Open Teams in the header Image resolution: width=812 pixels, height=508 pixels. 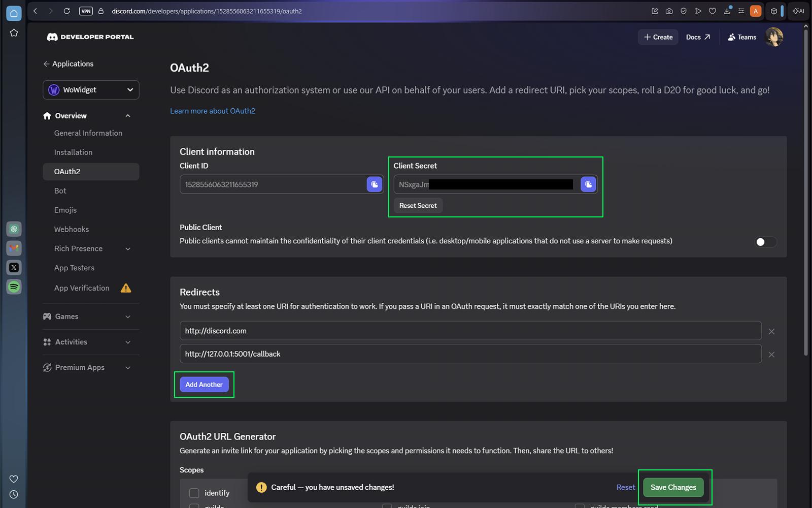point(742,37)
